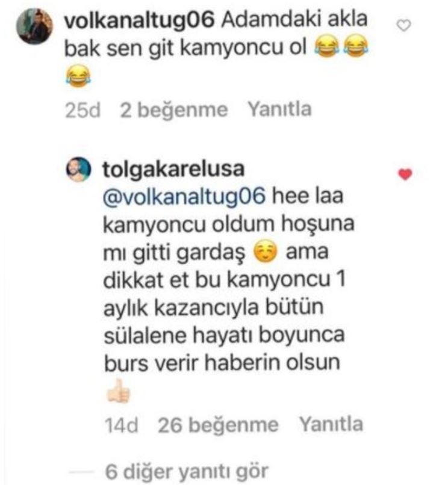
Task: Click the reply text 'burs verir haberin olsun'
Action: pos(222,362)
